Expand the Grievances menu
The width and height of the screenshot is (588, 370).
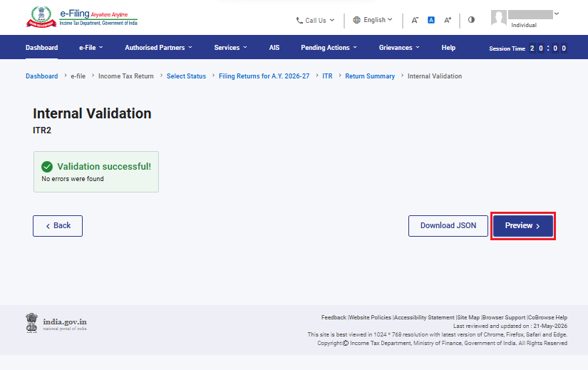[399, 48]
